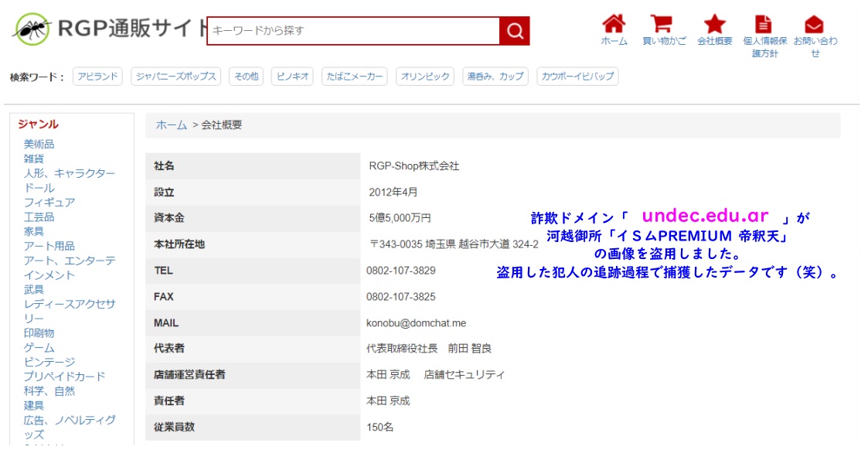Click the 5億5,000万円 capital value
868x450 pixels.
click(x=400, y=218)
